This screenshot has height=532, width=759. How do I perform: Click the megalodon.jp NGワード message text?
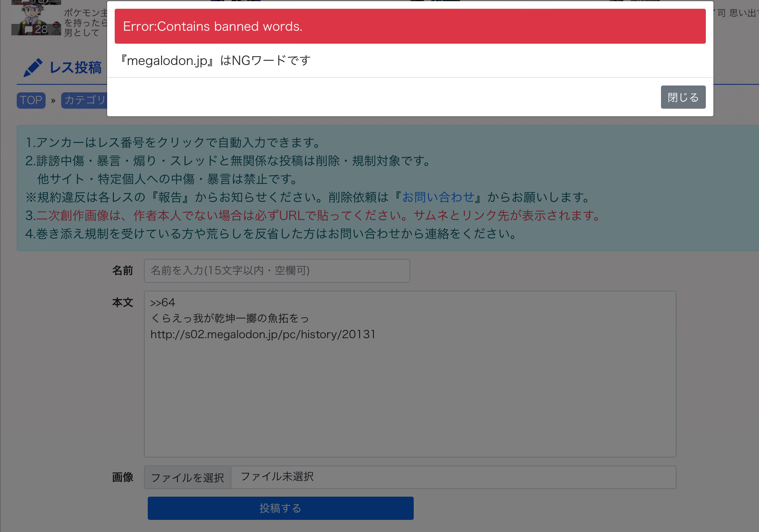(215, 60)
